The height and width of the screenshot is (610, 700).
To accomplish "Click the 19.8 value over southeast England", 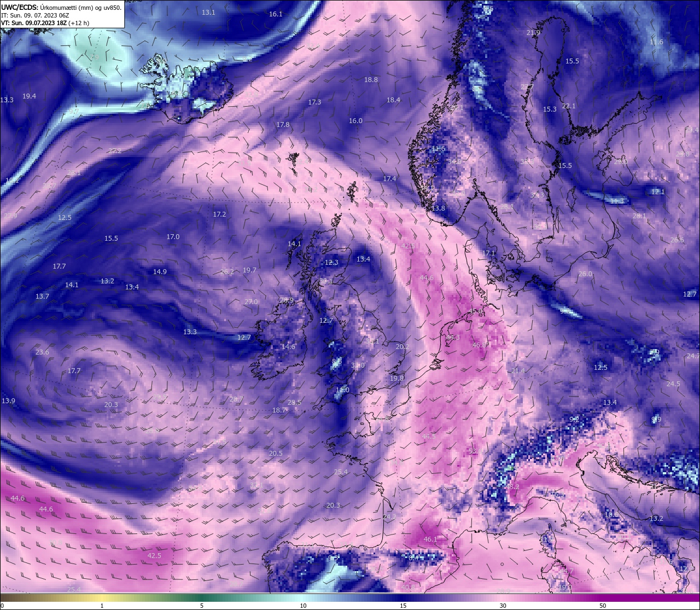I will point(397,379).
